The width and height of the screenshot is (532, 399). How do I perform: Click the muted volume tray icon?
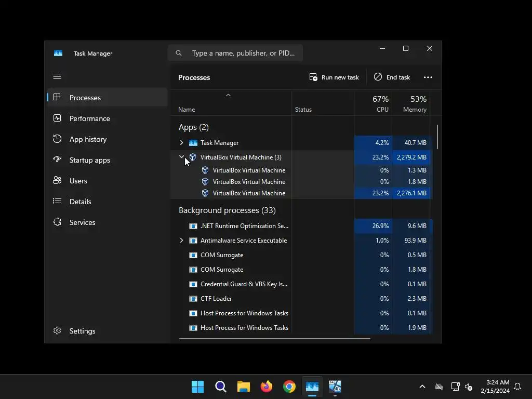469,387
